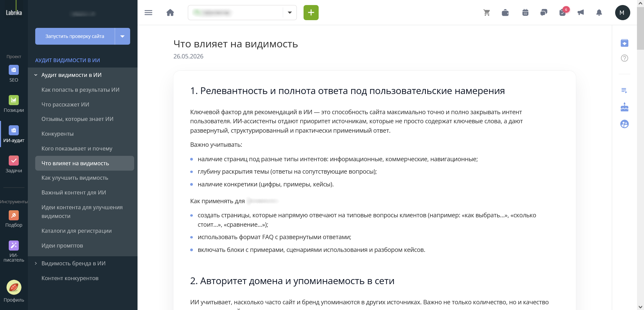Open the megaphone announcements icon
The image size is (644, 310).
tap(581, 13)
